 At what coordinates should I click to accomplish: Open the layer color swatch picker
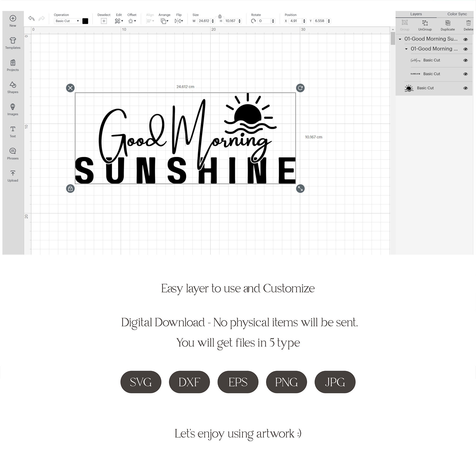tap(85, 21)
